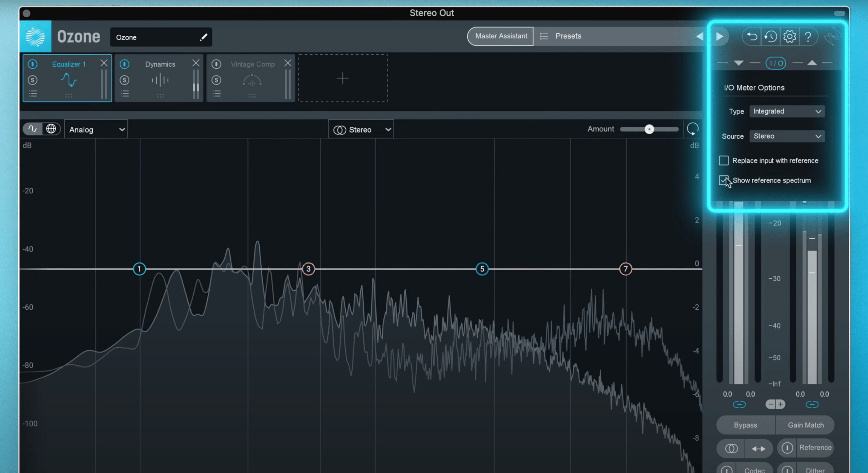Image resolution: width=868 pixels, height=473 pixels.
Task: Open Dynamics module preset list
Action: (125, 94)
